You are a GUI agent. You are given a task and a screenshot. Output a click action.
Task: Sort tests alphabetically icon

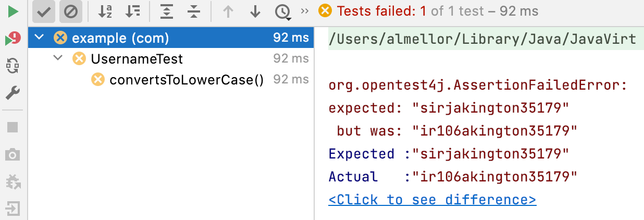pos(105,11)
